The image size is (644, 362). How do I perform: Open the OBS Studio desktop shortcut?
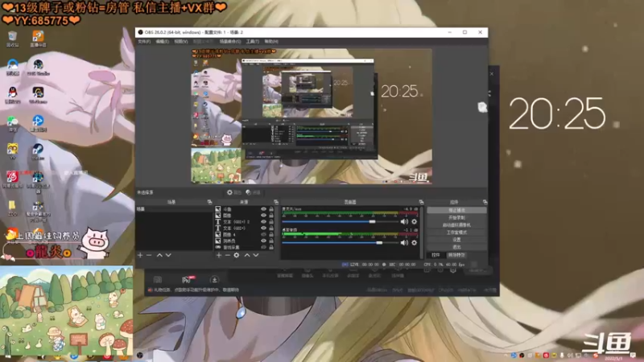coord(38,68)
